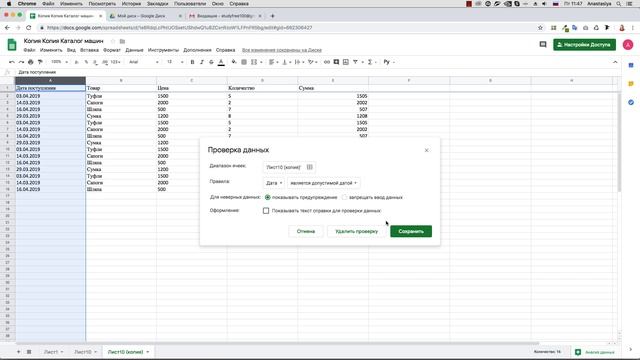Insert a link from the toolbar
Image resolution: width=640 pixels, height=360 pixels.
(x=327, y=62)
